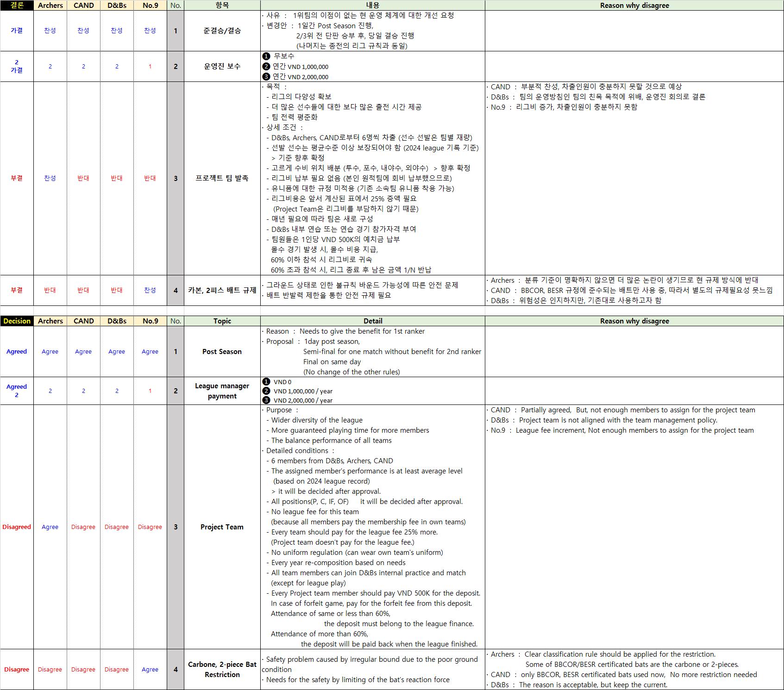Select the blue "Agreed" cell for Post Season
This screenshot has width=784, height=690.
[17, 352]
